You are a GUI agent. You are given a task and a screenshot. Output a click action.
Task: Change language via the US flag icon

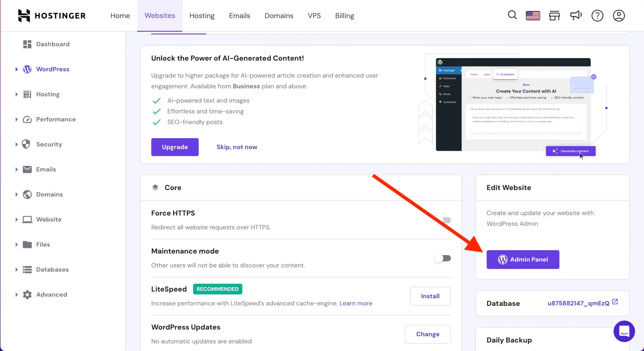click(533, 16)
